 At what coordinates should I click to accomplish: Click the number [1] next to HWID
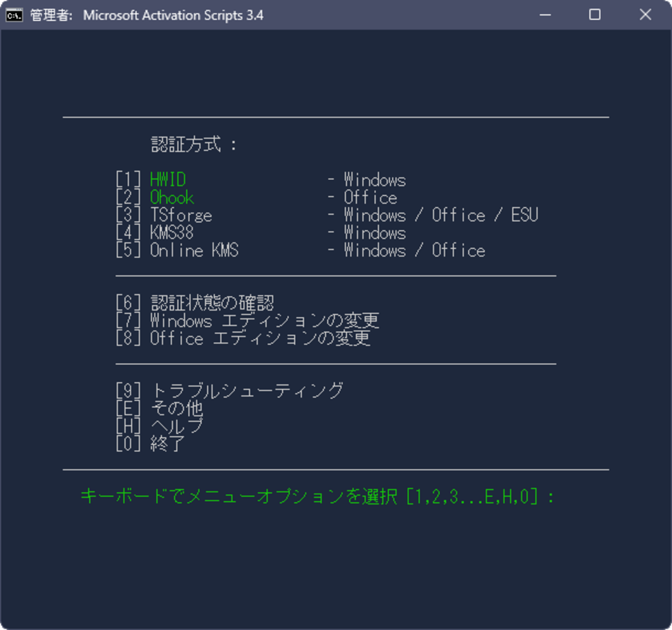(x=128, y=179)
